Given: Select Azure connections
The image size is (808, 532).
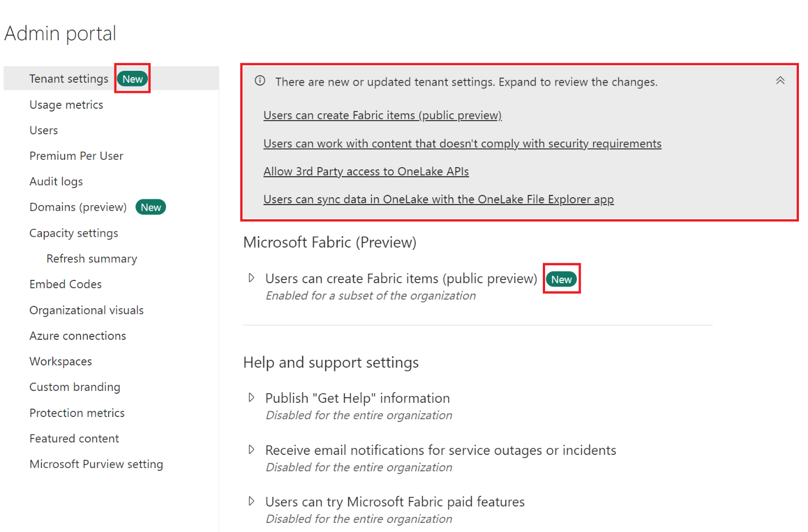Looking at the screenshot, I should pos(78,336).
